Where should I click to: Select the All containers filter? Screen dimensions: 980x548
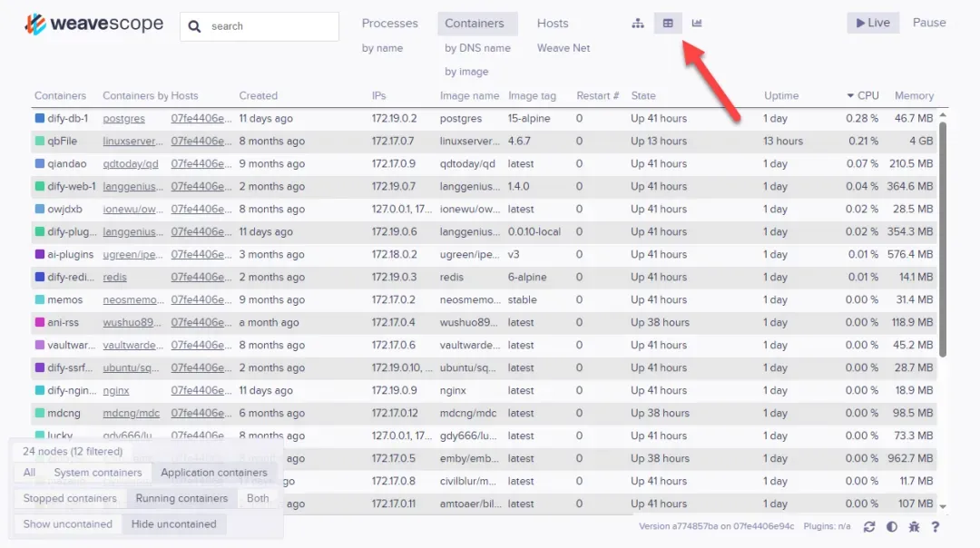(x=29, y=473)
